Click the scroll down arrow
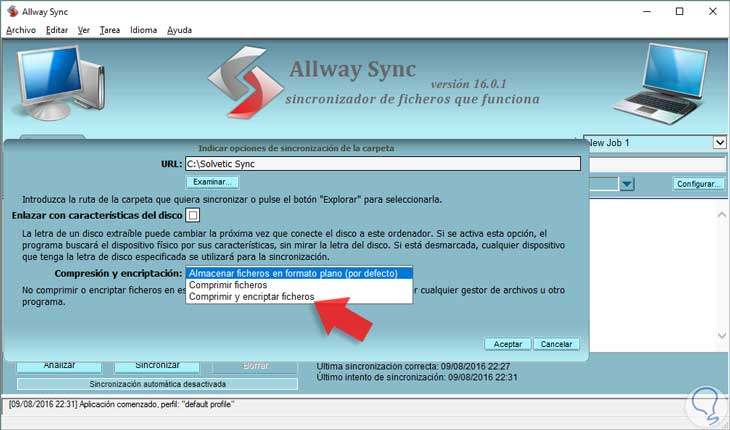730x430 pixels. pos(722,335)
